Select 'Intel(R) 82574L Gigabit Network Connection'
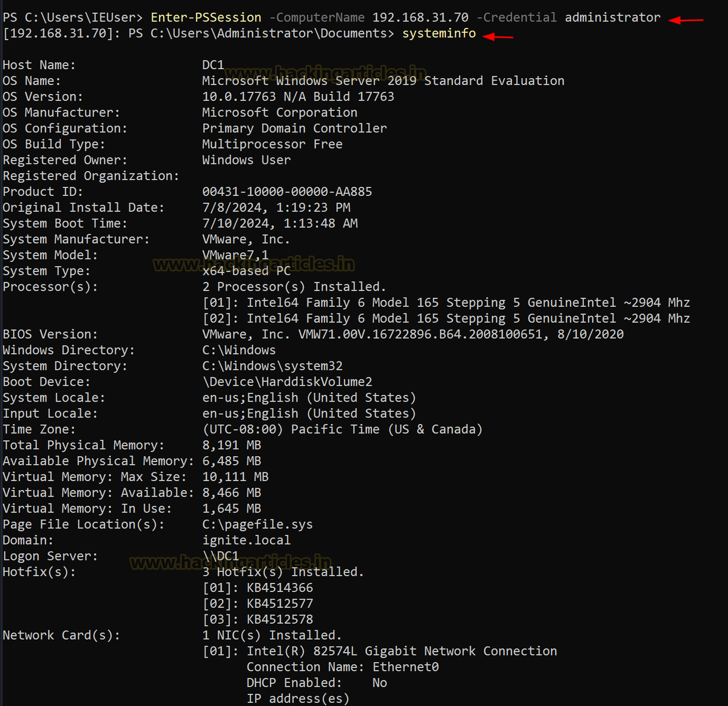Screen dimensions: 728x706 [x=402, y=651]
